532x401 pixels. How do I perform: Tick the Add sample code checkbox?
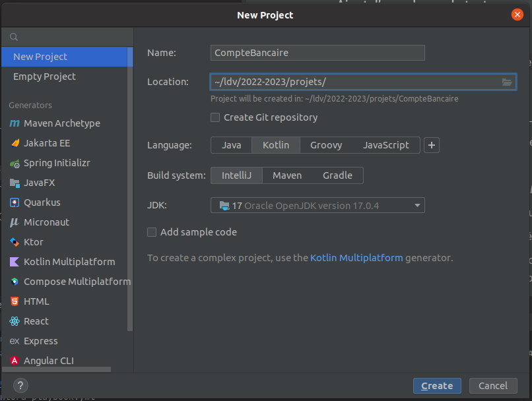(152, 232)
